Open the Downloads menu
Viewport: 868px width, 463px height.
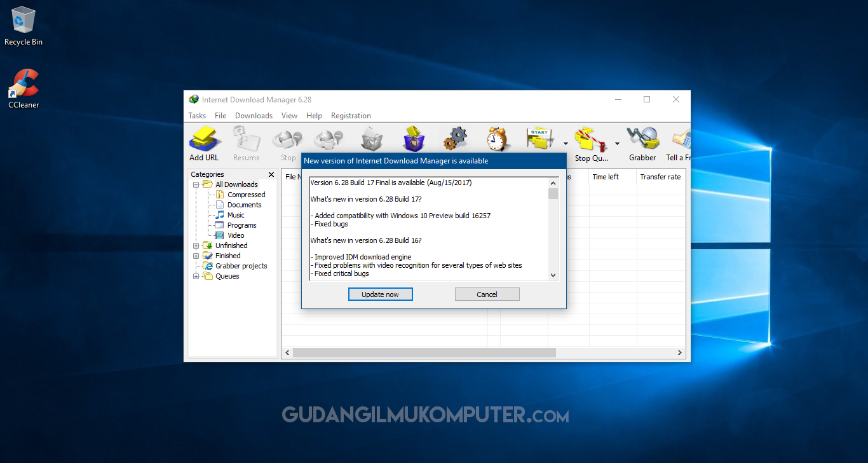click(x=254, y=116)
